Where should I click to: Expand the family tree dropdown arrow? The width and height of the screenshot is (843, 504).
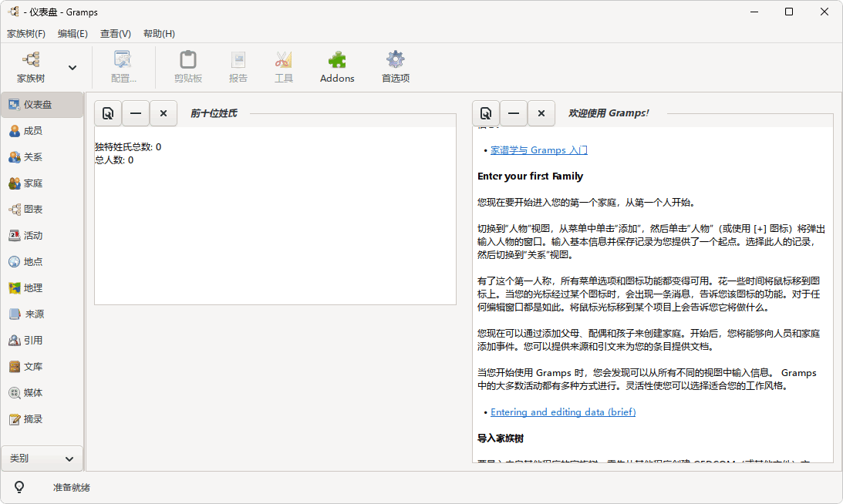[x=71, y=67]
